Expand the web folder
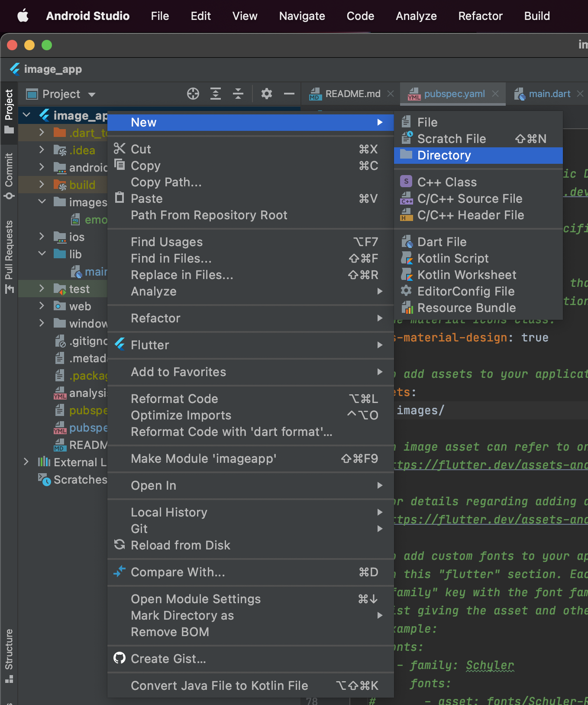 click(x=42, y=306)
